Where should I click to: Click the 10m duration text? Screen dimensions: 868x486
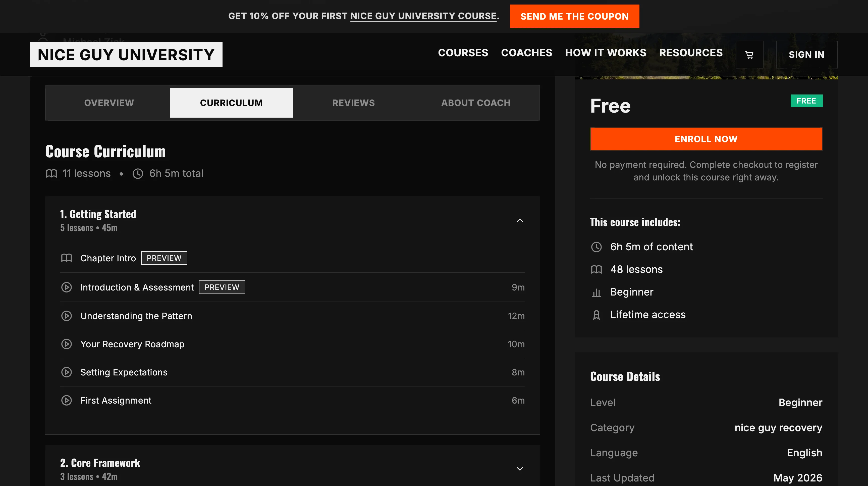coord(516,344)
